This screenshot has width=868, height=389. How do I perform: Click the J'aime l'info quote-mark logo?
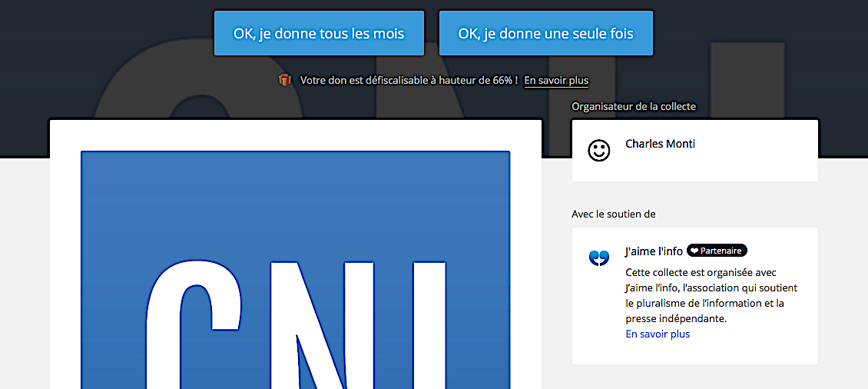pyautogui.click(x=599, y=258)
